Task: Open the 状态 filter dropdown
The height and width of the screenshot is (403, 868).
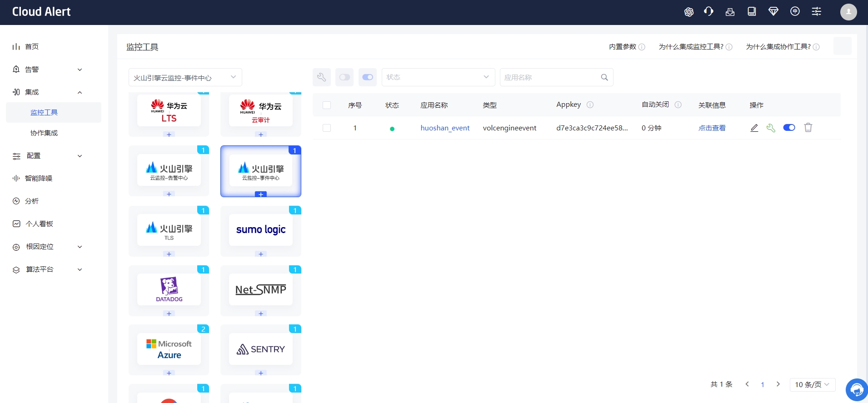Action: point(439,77)
